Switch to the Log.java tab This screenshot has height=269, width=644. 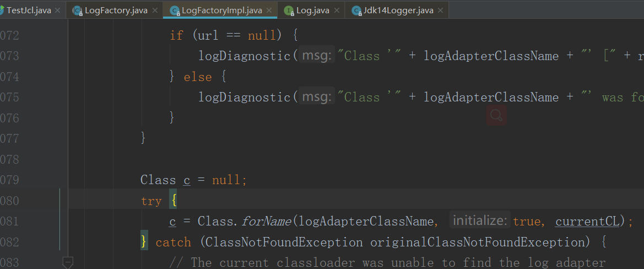[312, 10]
